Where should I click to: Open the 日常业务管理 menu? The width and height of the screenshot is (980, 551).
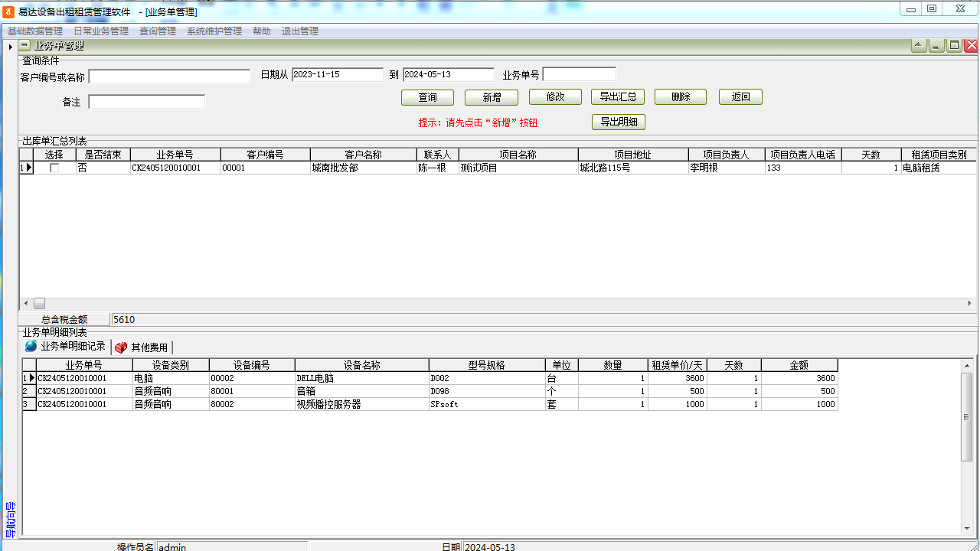[101, 31]
